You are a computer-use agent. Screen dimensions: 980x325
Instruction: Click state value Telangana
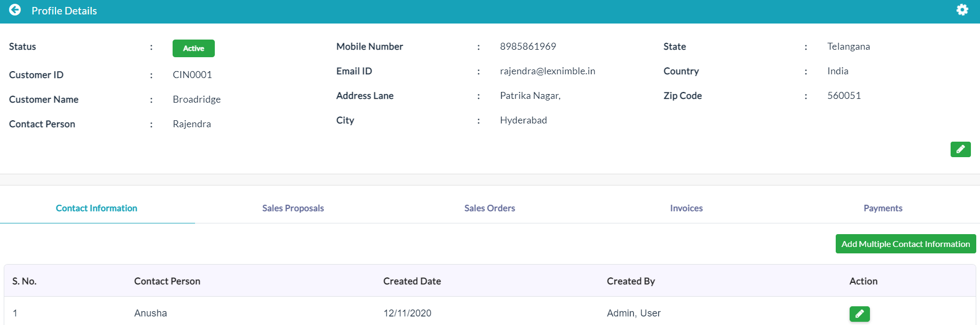[x=849, y=47]
